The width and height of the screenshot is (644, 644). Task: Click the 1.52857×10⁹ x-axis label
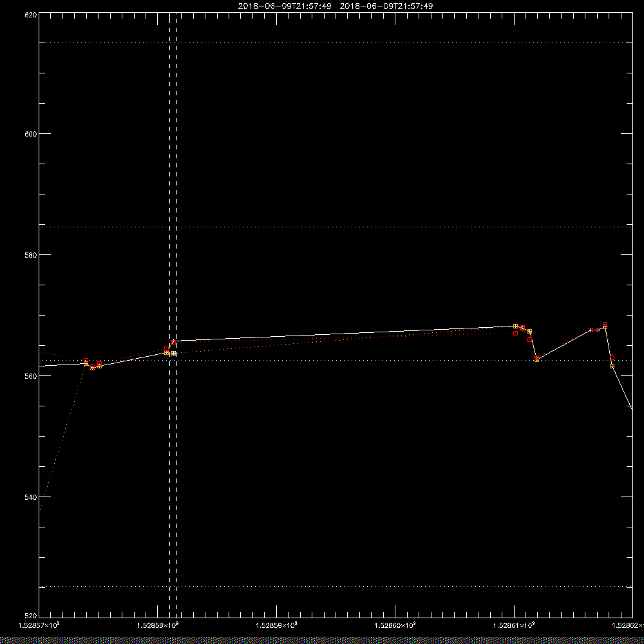[39, 625]
